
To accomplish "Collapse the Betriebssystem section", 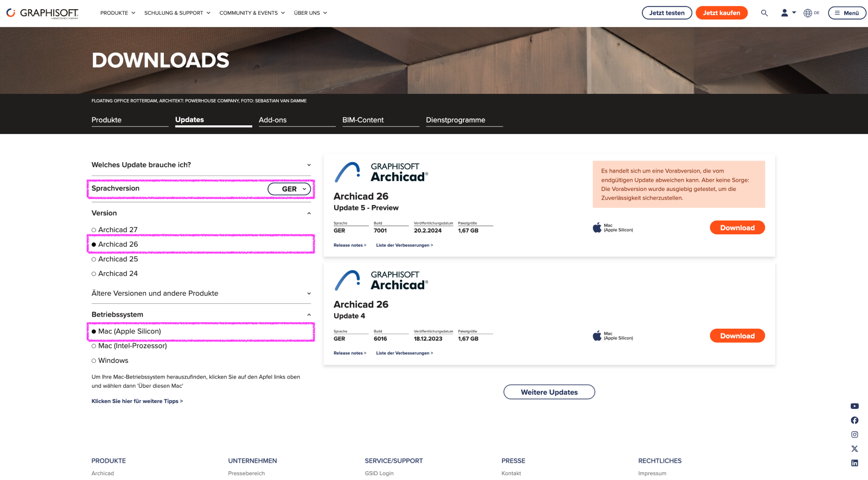I will click(x=201, y=315).
